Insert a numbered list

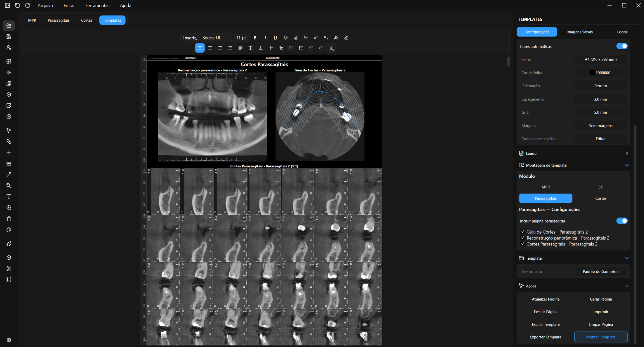[x=301, y=48]
